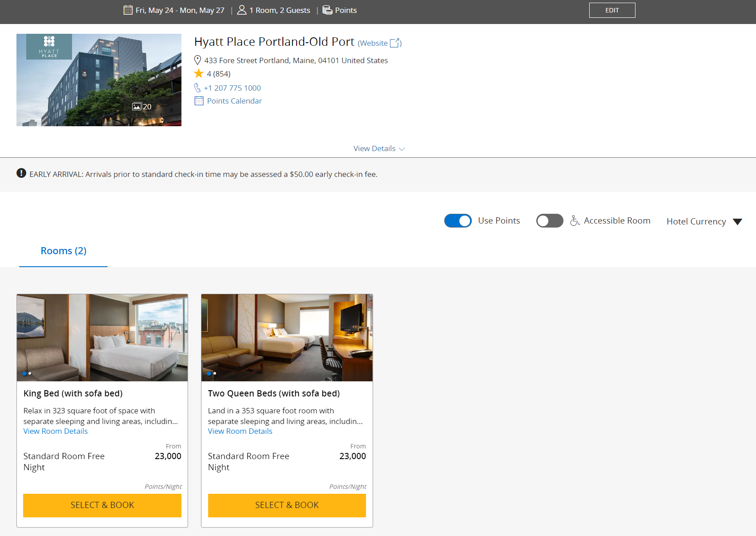Click the wheelchair icon beside Accessible Room

pos(575,220)
